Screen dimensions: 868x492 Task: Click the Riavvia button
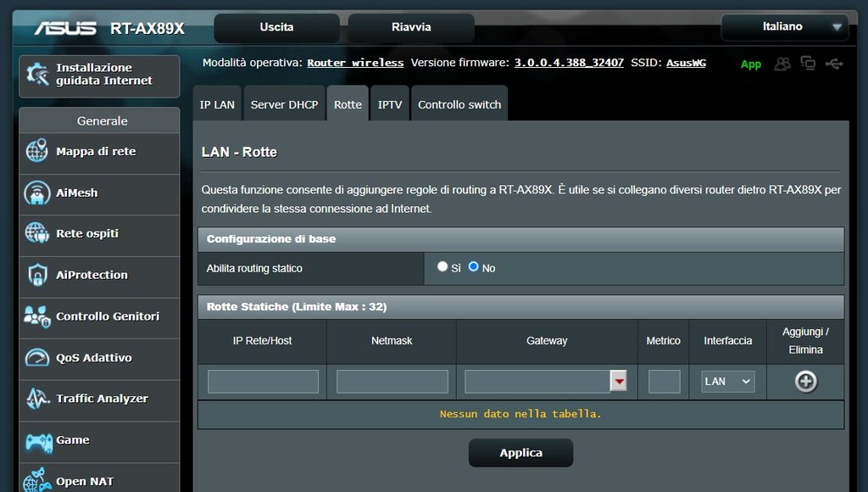coord(411,27)
